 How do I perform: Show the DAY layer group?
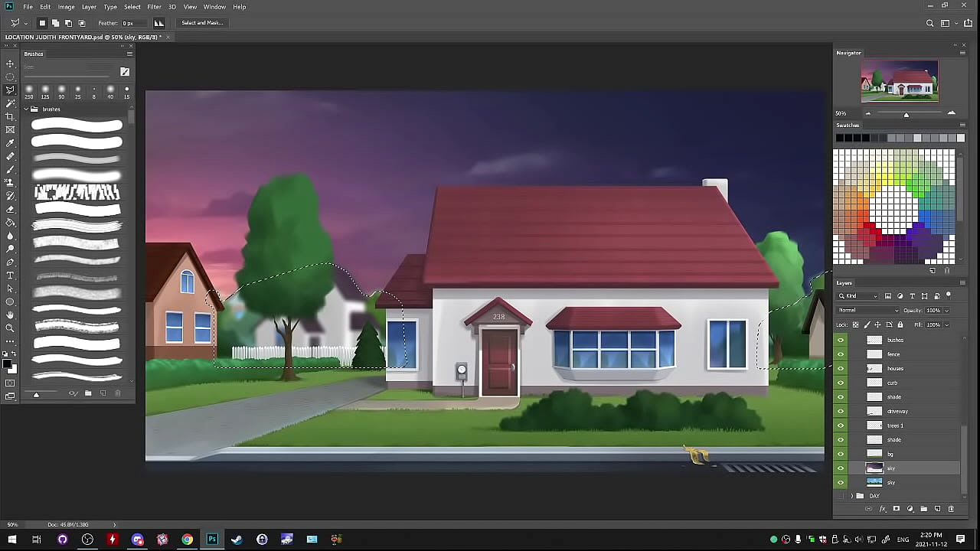(841, 496)
